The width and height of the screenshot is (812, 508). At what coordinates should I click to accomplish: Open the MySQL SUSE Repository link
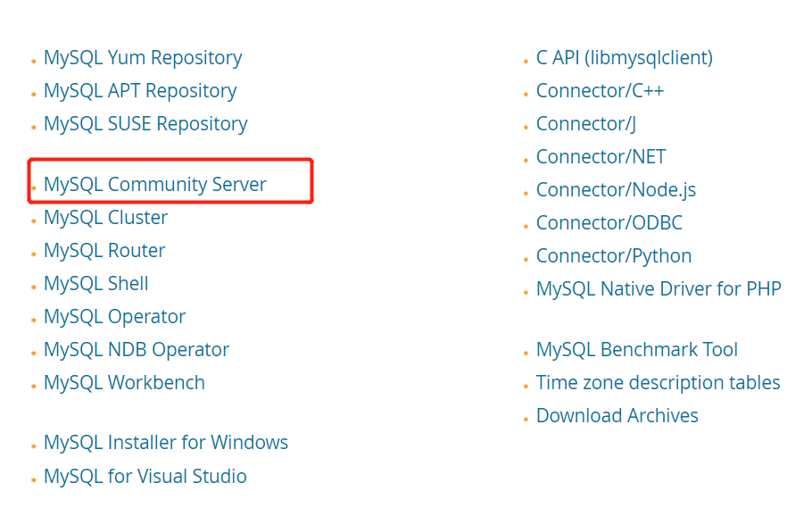(x=145, y=124)
